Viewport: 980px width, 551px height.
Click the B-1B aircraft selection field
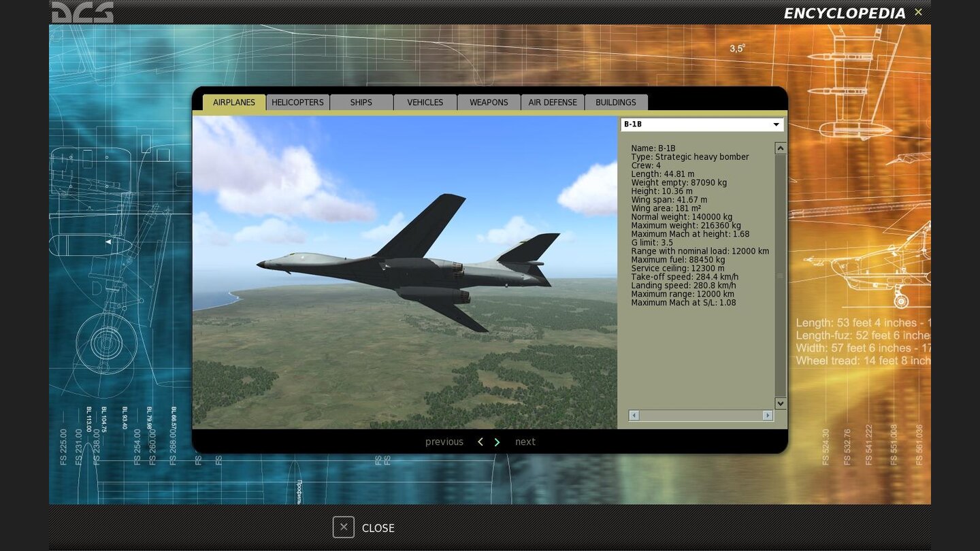coord(702,124)
